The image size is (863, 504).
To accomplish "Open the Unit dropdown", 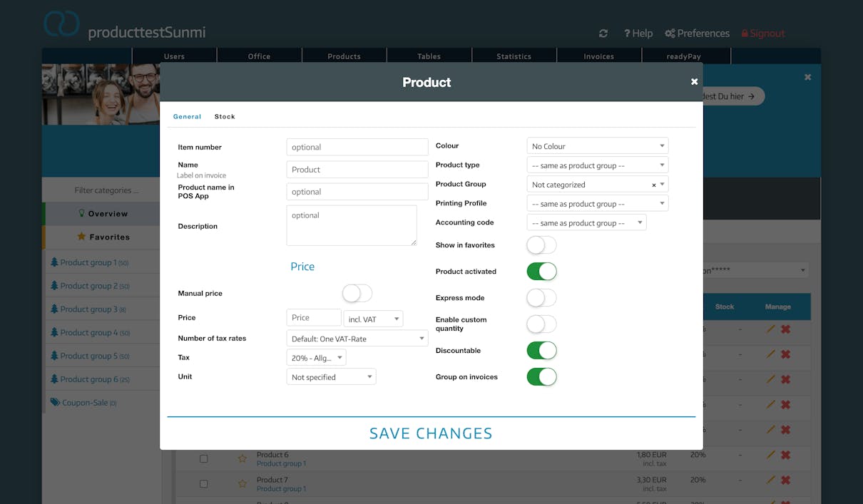I will pos(331,377).
